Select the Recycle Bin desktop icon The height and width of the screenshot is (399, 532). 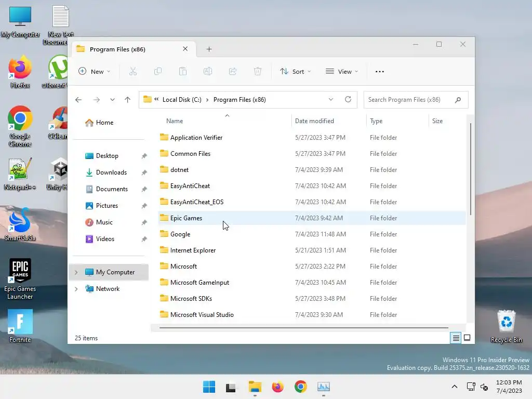[x=506, y=326]
